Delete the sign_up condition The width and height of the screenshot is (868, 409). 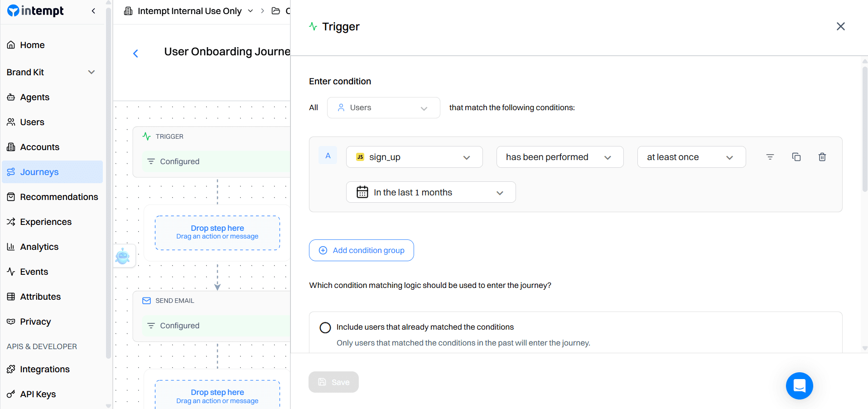coord(822,156)
